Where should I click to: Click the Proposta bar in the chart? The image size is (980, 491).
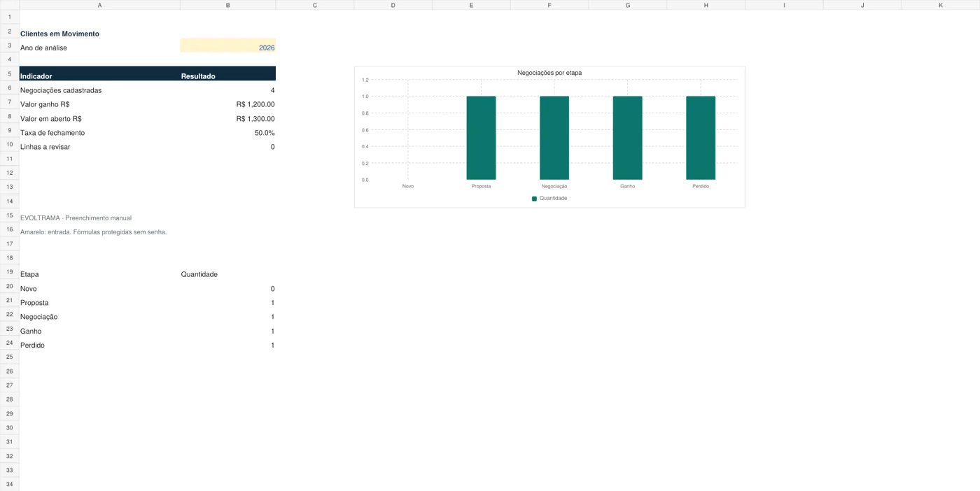(x=481, y=138)
